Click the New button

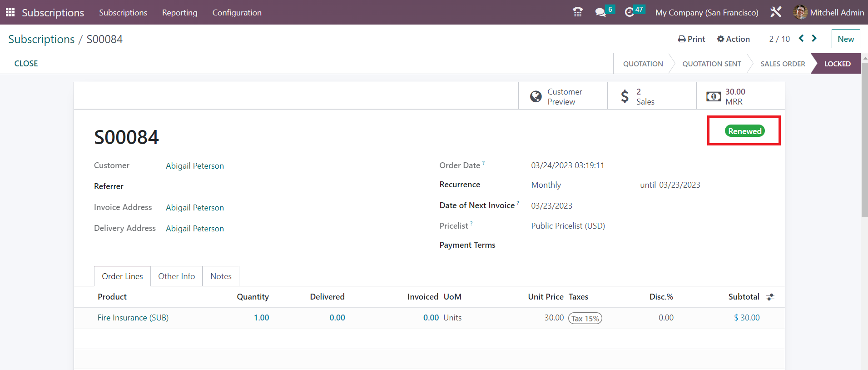[x=846, y=39]
